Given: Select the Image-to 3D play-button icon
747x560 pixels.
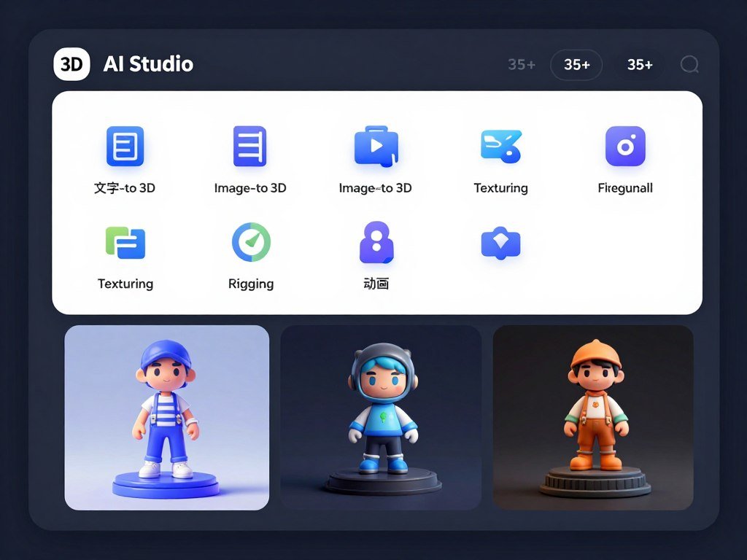Looking at the screenshot, I should pyautogui.click(x=376, y=146).
